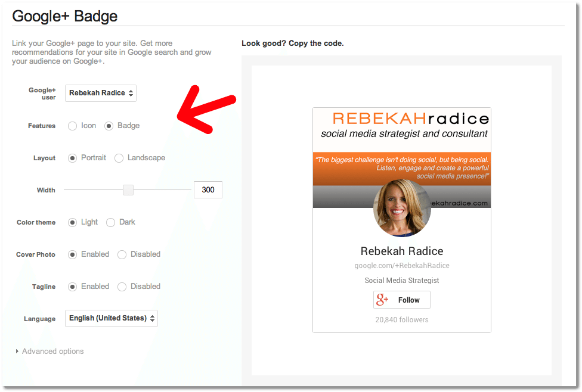Click the Features label
Image resolution: width=582 pixels, height=392 pixels.
pyautogui.click(x=42, y=126)
